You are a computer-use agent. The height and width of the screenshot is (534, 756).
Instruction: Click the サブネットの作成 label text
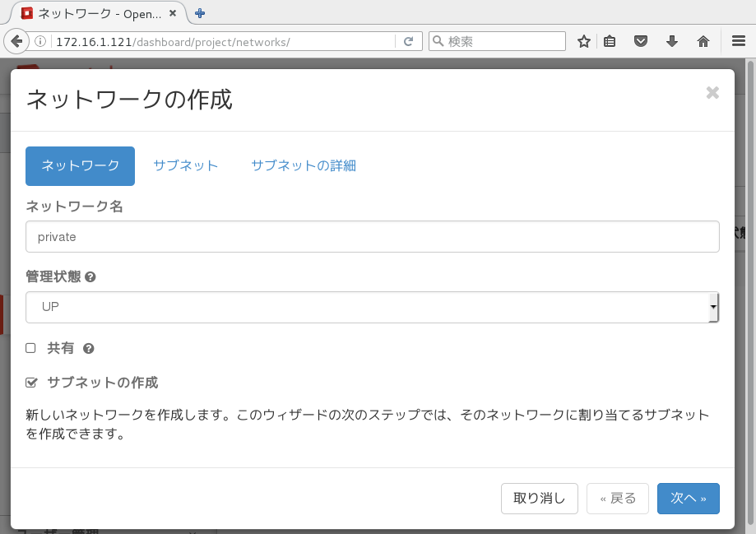(x=102, y=383)
